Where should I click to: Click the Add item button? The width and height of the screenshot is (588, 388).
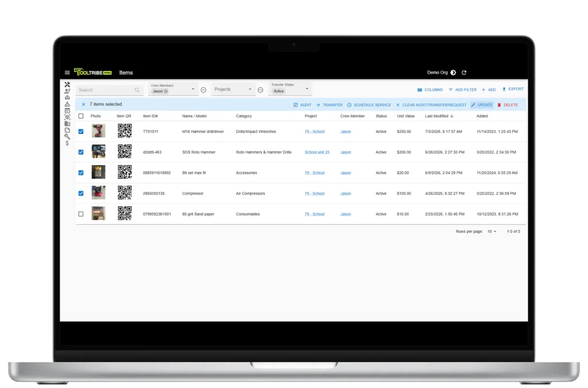click(x=489, y=90)
